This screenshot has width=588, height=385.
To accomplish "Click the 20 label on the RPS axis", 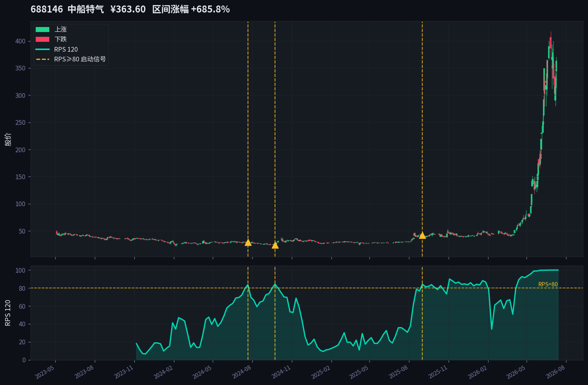I will coord(22,342).
